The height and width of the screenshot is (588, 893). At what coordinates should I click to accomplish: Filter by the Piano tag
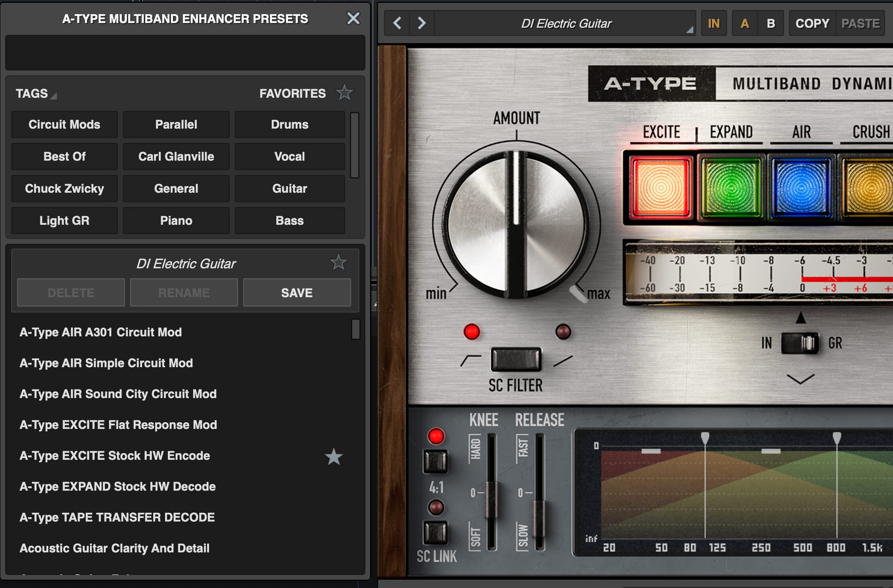(176, 220)
